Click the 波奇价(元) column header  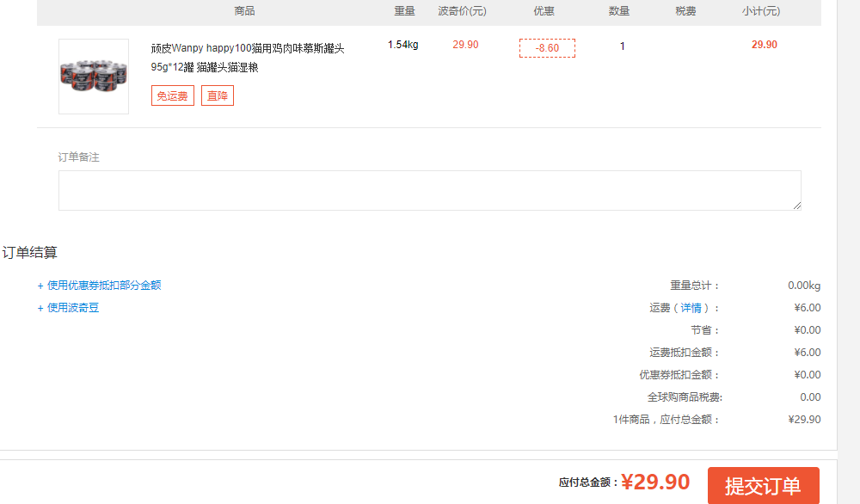coord(462,11)
